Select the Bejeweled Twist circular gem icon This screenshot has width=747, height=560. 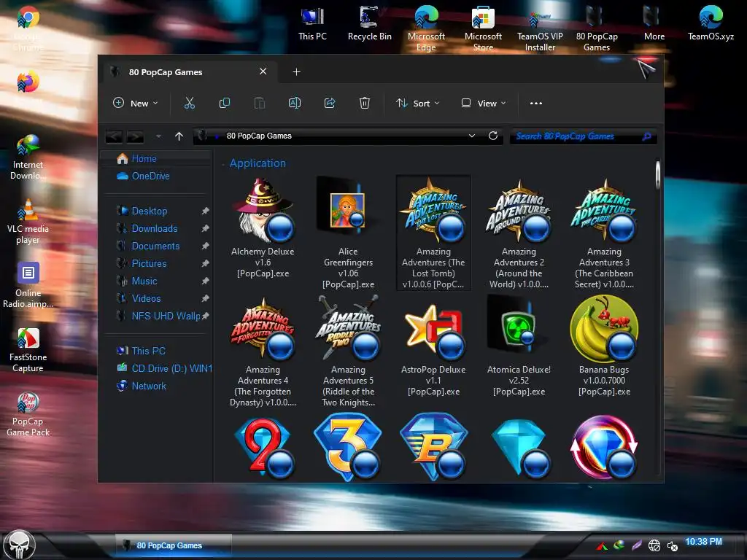point(604,448)
